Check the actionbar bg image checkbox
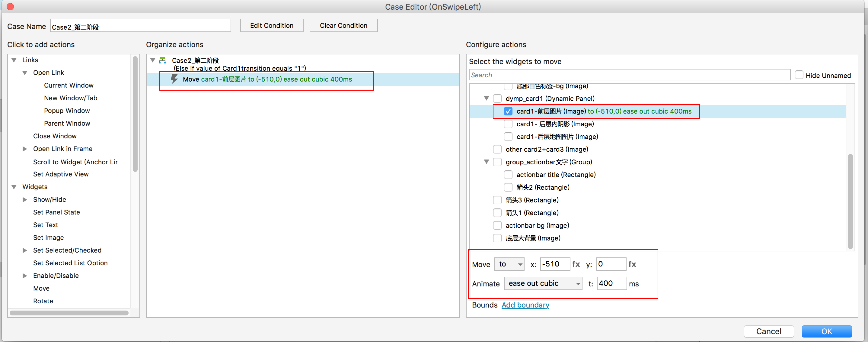868x342 pixels. point(497,225)
